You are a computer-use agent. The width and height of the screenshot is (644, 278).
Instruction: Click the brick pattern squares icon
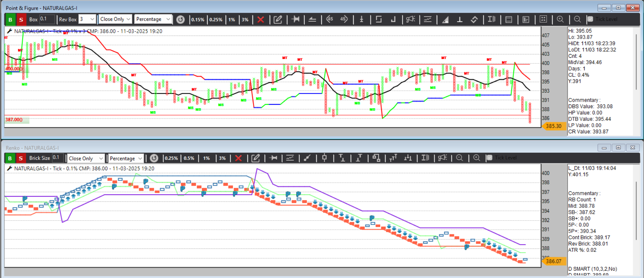tap(376, 158)
